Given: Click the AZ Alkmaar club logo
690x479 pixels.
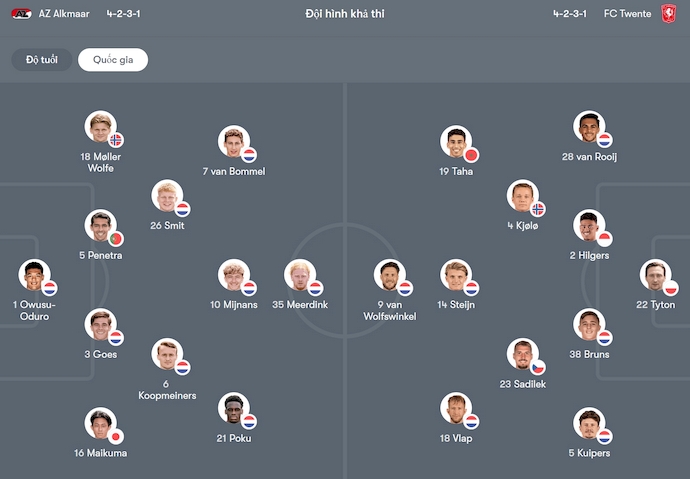Looking at the screenshot, I should (x=22, y=14).
